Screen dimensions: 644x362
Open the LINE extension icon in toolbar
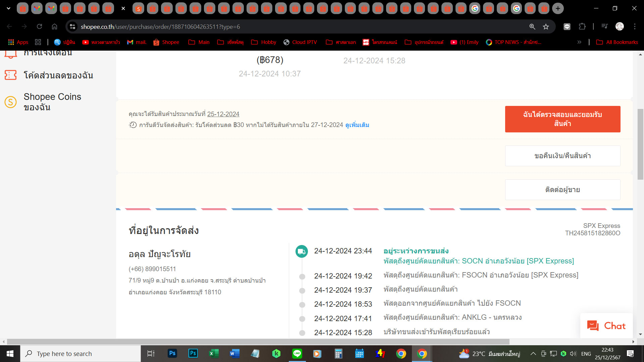(x=567, y=27)
